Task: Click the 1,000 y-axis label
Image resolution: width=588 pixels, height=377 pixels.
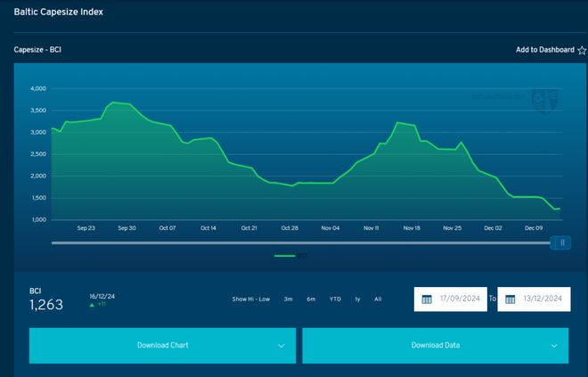Action: [x=39, y=220]
